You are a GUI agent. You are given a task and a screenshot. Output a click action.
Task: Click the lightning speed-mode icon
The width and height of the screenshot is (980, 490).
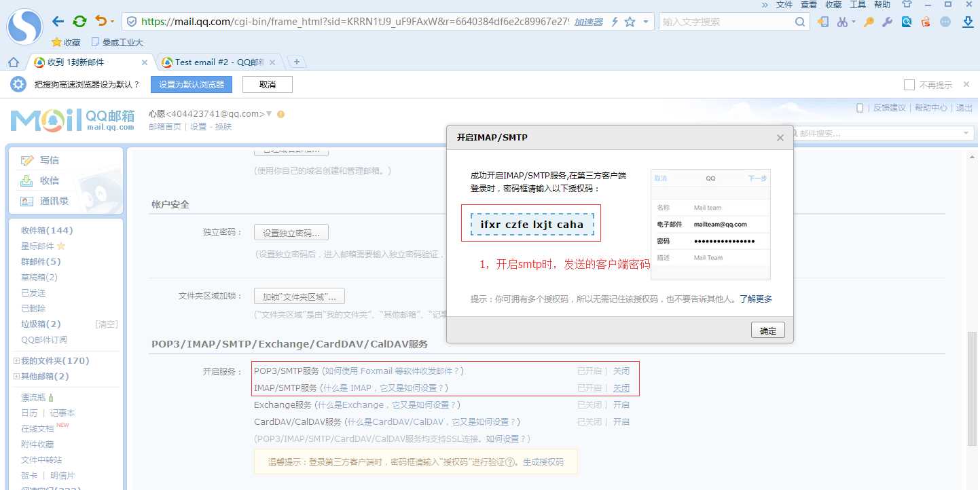(x=615, y=22)
